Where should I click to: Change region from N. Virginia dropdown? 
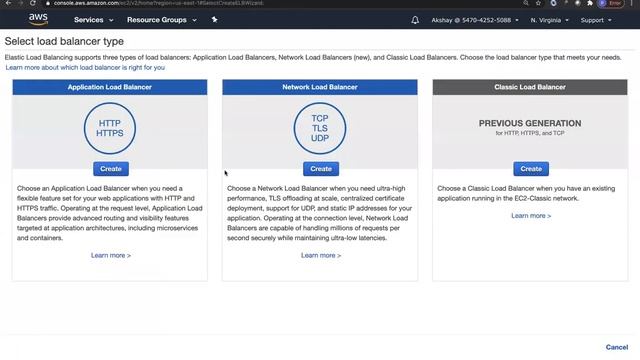coord(549,20)
